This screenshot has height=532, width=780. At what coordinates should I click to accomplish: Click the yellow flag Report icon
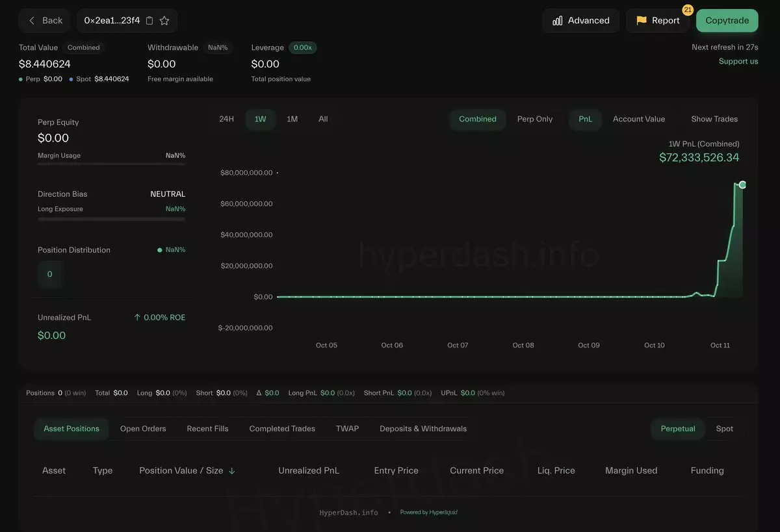pyautogui.click(x=642, y=21)
